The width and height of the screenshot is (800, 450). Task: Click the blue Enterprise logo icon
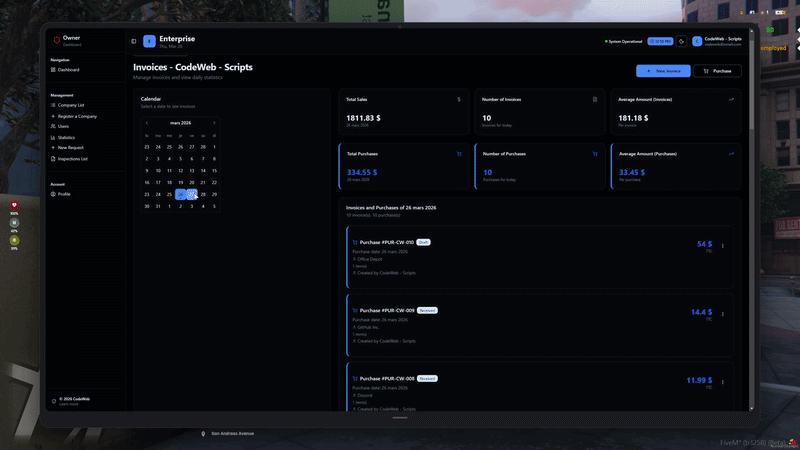tap(149, 41)
